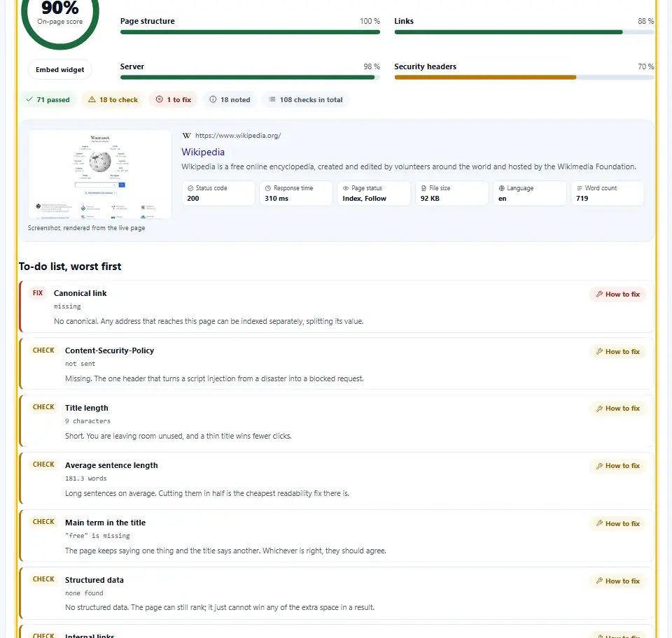This screenshot has height=638, width=672.
Task: Click wrench icon in Average sentence length row
Action: click(x=600, y=466)
